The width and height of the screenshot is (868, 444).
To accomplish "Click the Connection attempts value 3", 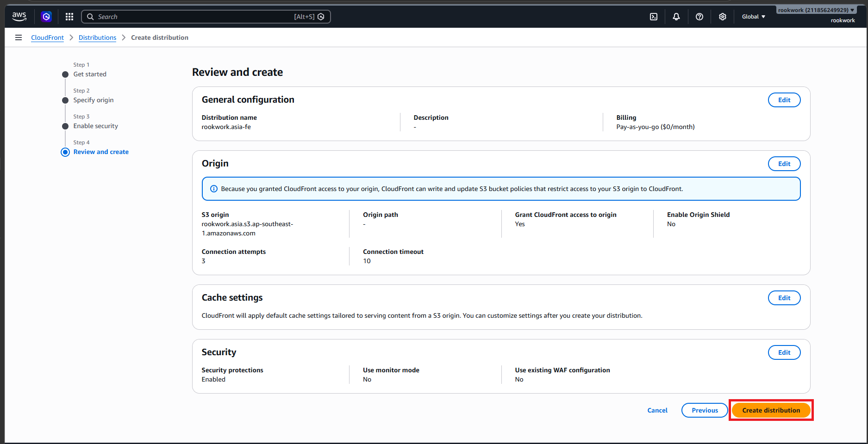I will coord(204,261).
